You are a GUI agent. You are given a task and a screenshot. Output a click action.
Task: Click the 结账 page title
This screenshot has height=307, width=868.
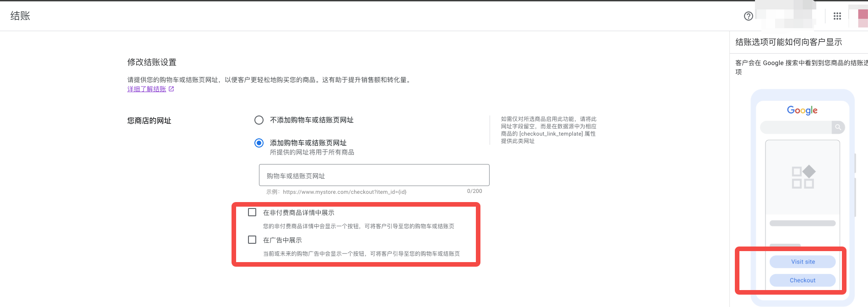(20, 16)
